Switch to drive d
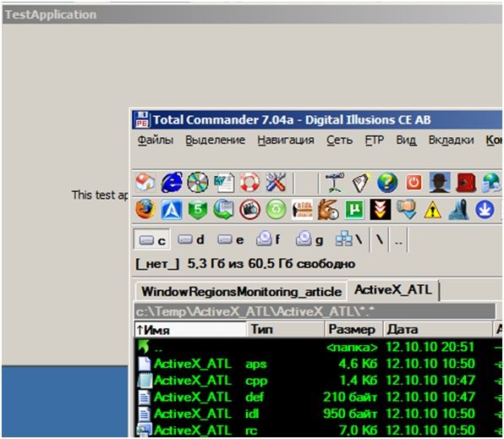This screenshot has height=439, width=504. [x=192, y=239]
